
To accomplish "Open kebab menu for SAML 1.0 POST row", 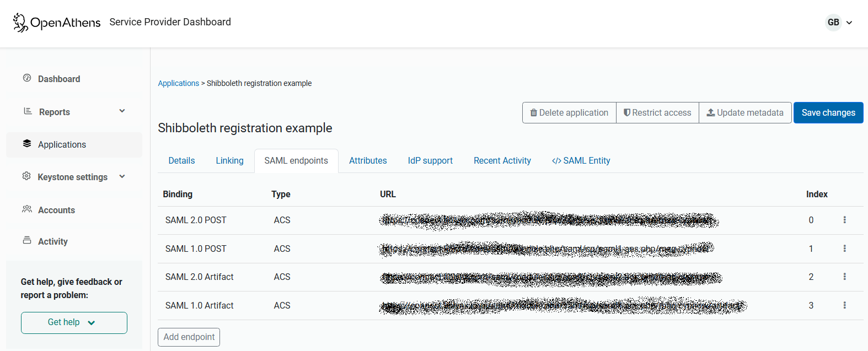I will (844, 249).
